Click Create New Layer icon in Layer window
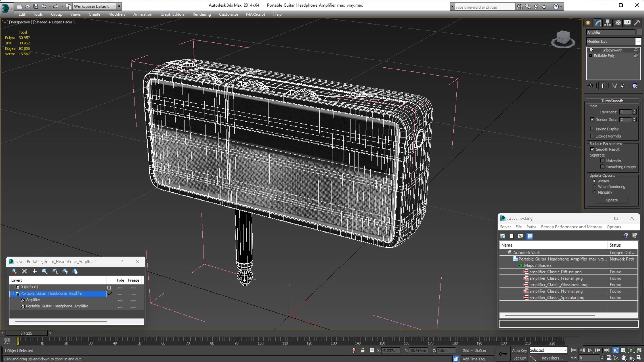Screen dimensions: 644x362 point(14,271)
